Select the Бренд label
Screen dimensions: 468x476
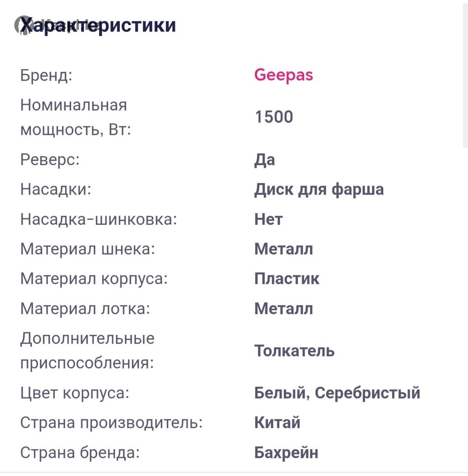click(x=46, y=75)
